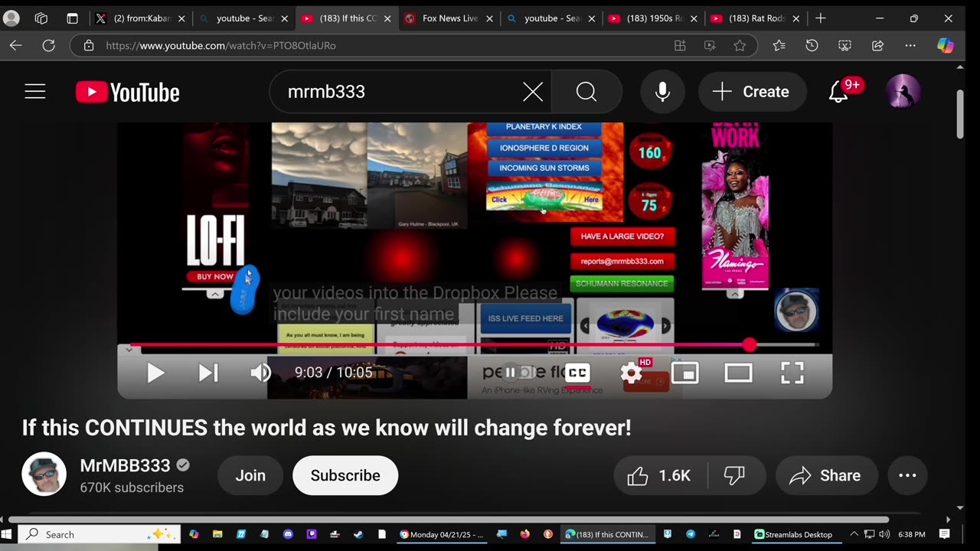Join the MrMBB333 channel

pos(250,475)
